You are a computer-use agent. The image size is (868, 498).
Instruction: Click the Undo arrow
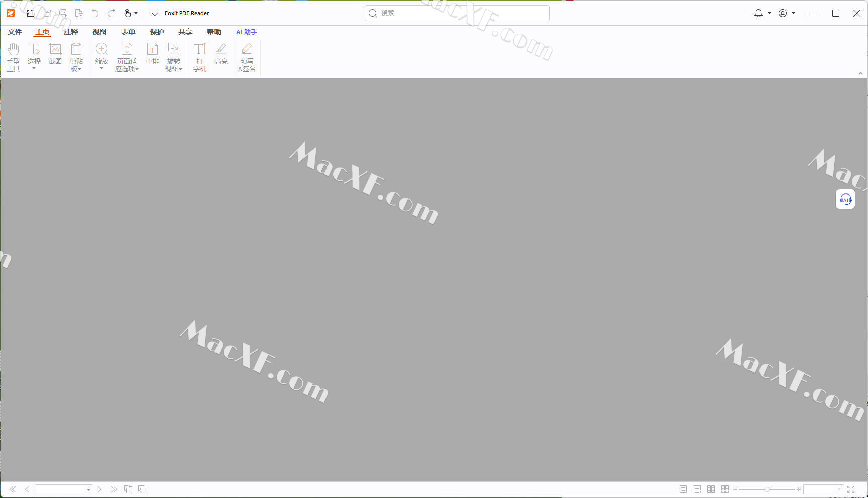point(95,13)
